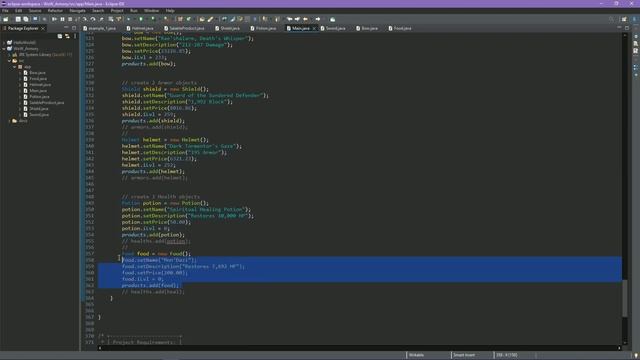Expand the HelloWorld project node
This screenshot has height=360, width=640.
(4, 42)
